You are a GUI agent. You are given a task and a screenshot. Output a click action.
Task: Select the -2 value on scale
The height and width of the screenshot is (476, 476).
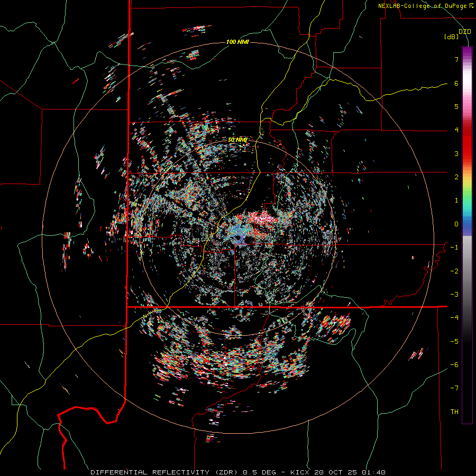pos(454,271)
